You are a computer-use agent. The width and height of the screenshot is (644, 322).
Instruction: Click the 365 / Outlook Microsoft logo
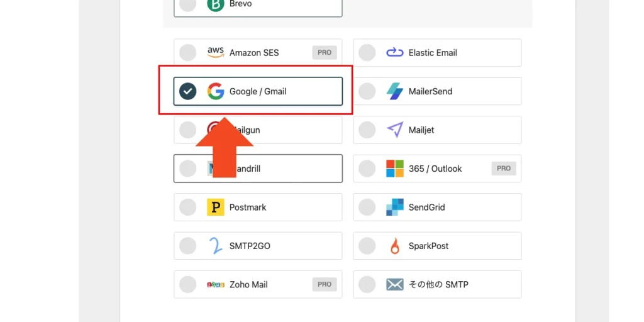point(394,169)
